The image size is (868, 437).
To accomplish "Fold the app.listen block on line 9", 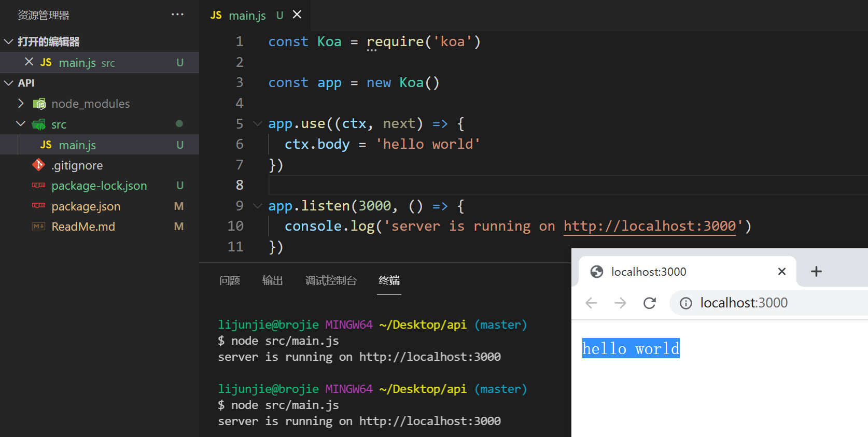I will (x=257, y=206).
